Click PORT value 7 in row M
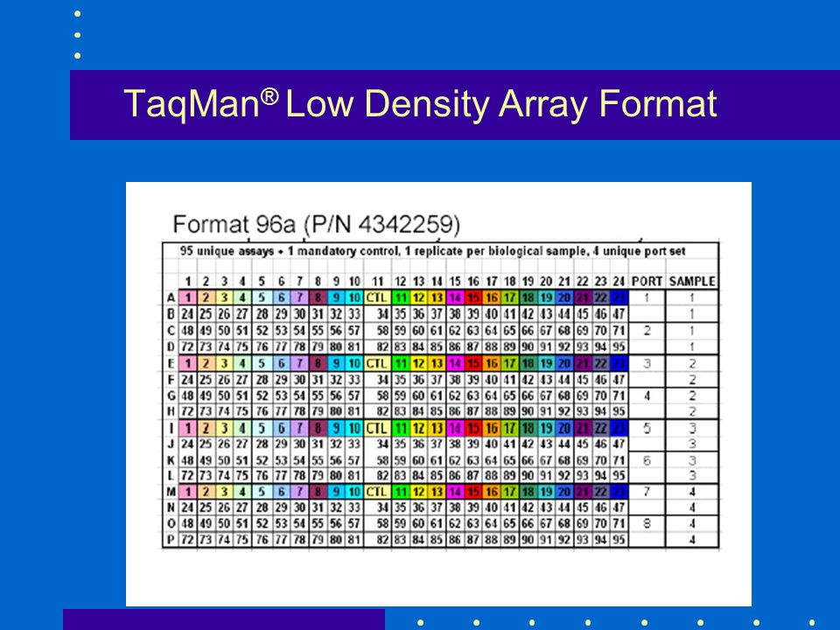This screenshot has height=630, width=840. point(647,492)
